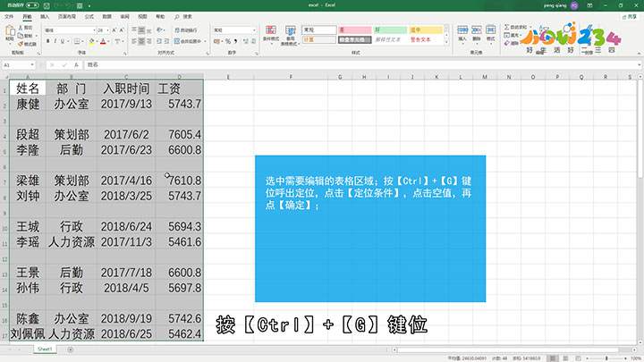Open the Borders dropdown arrow

[82, 41]
